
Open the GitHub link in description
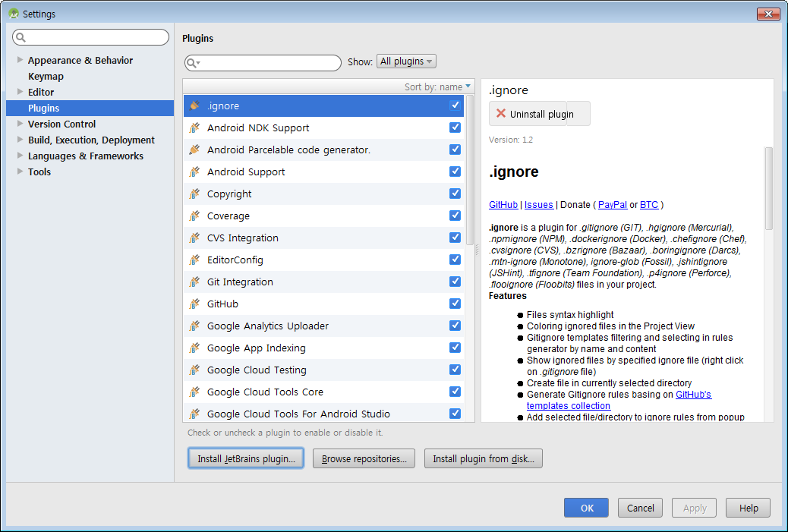pyautogui.click(x=503, y=204)
